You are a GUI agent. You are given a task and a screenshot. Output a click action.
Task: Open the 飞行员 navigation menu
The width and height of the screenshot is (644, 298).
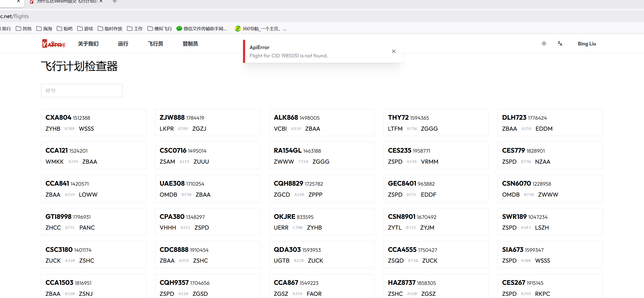pos(155,44)
